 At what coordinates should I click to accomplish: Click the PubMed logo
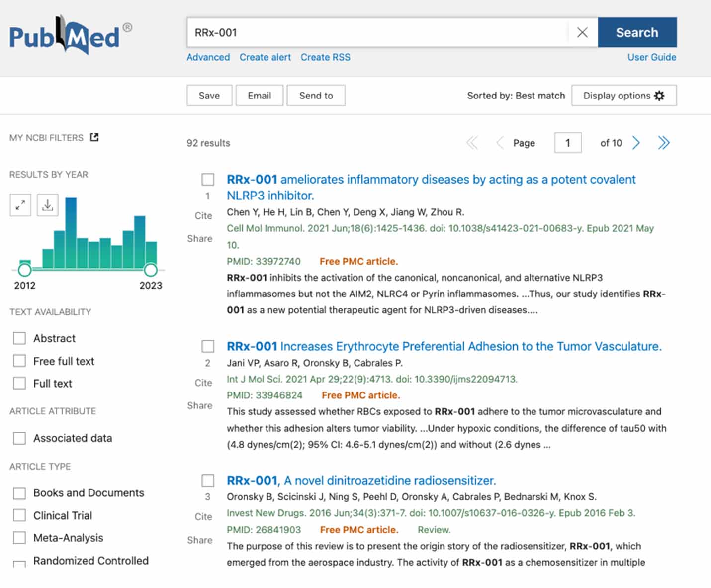65,36
